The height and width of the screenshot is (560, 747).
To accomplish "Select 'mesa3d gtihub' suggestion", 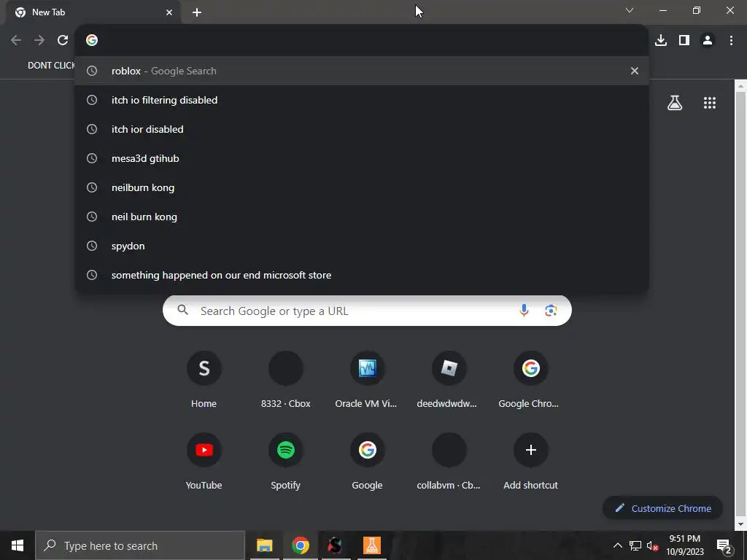I will tap(362, 158).
